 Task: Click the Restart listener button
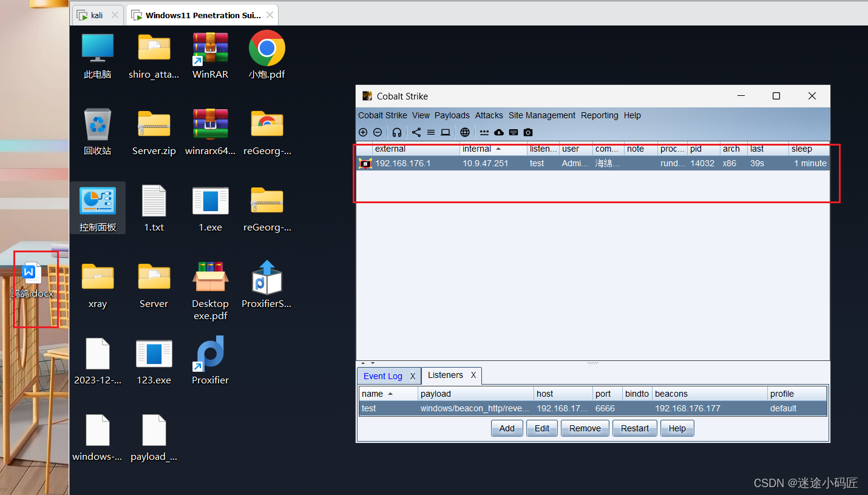(x=635, y=428)
